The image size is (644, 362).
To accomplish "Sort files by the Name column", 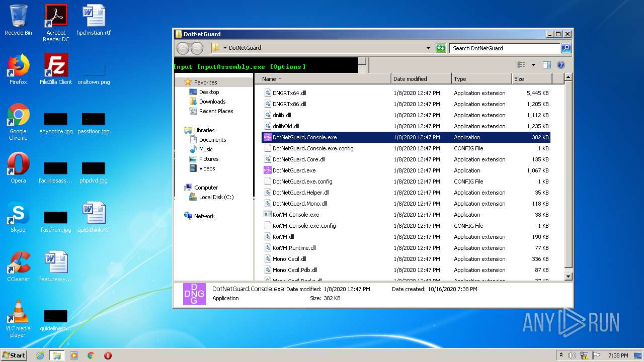I will coord(323,79).
